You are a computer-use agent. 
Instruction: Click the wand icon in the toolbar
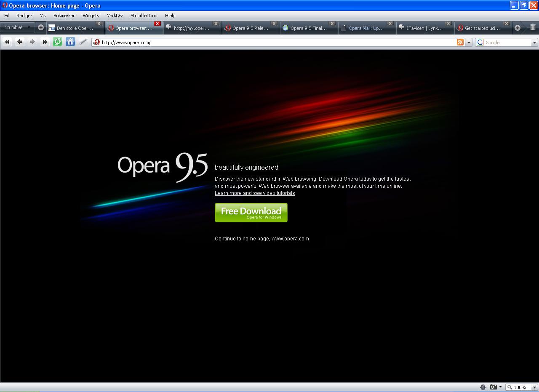83,42
